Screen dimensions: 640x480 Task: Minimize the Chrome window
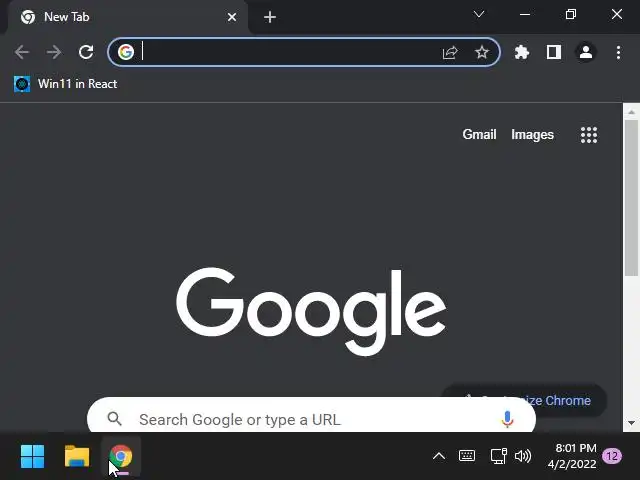(525, 15)
